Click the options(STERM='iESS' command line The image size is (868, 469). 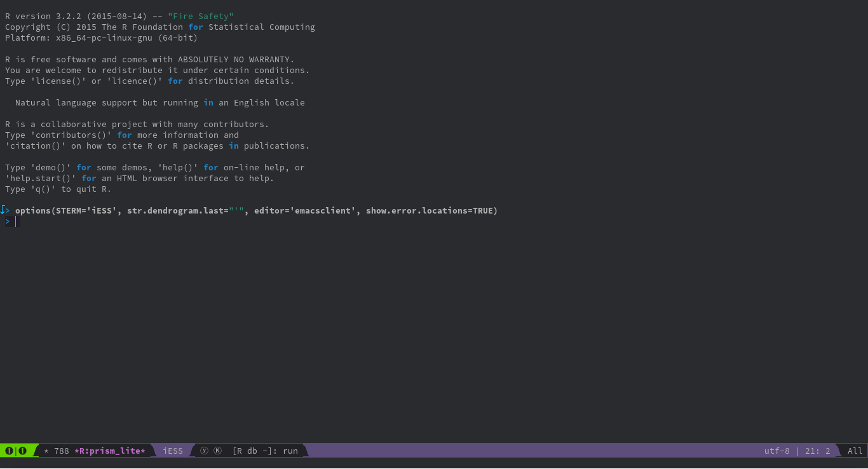point(257,210)
